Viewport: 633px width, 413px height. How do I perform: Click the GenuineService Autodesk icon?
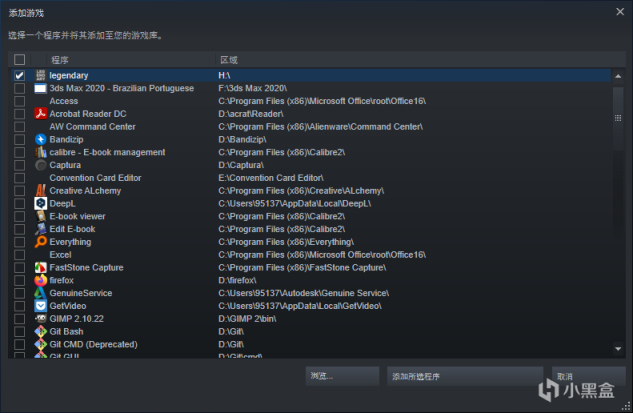(40, 293)
